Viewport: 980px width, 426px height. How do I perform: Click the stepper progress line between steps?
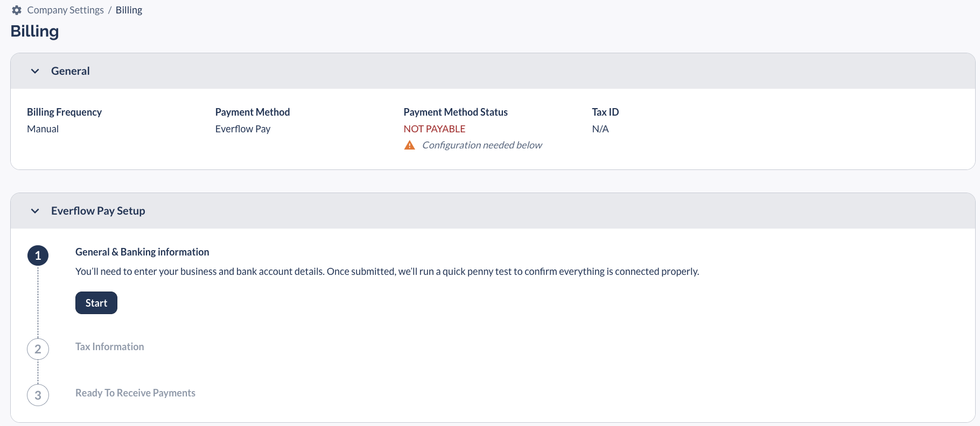(38, 301)
